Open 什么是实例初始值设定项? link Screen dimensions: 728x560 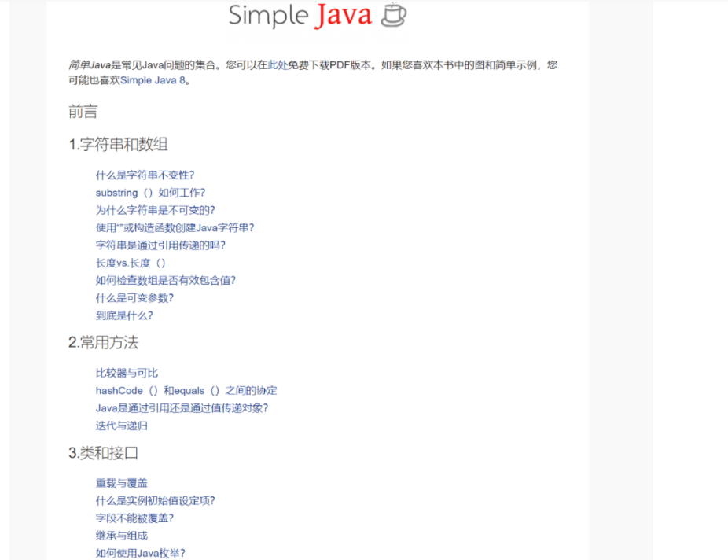(x=156, y=500)
